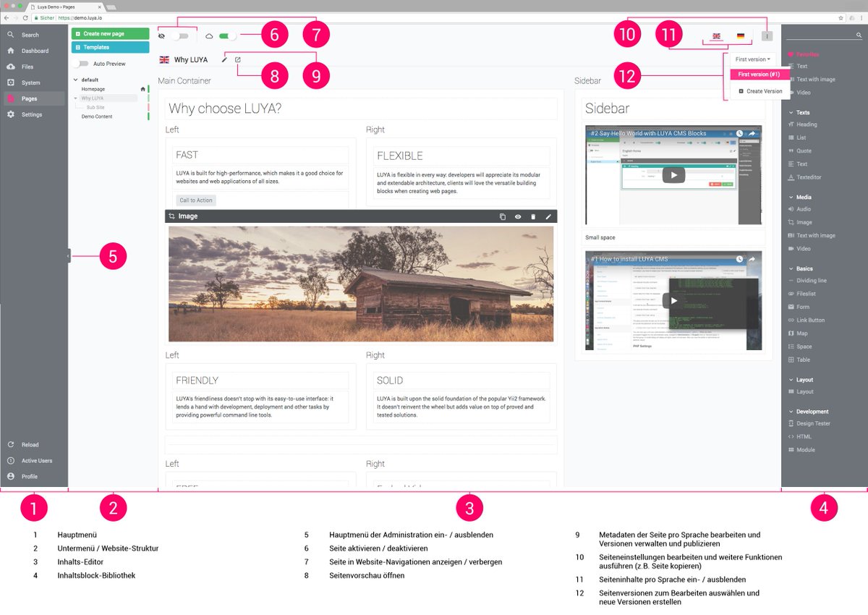Screen dimensions: 868x615
Task: Select Homepage in the page tree
Action: click(x=93, y=89)
